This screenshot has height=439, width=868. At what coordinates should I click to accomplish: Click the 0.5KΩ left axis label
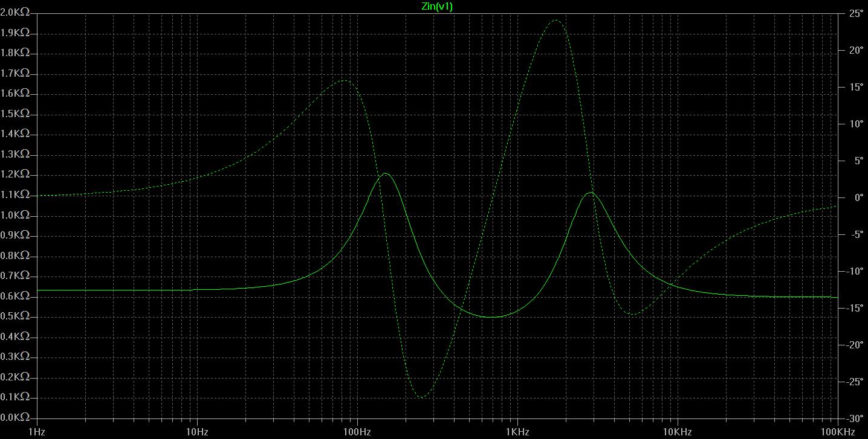pyautogui.click(x=15, y=316)
